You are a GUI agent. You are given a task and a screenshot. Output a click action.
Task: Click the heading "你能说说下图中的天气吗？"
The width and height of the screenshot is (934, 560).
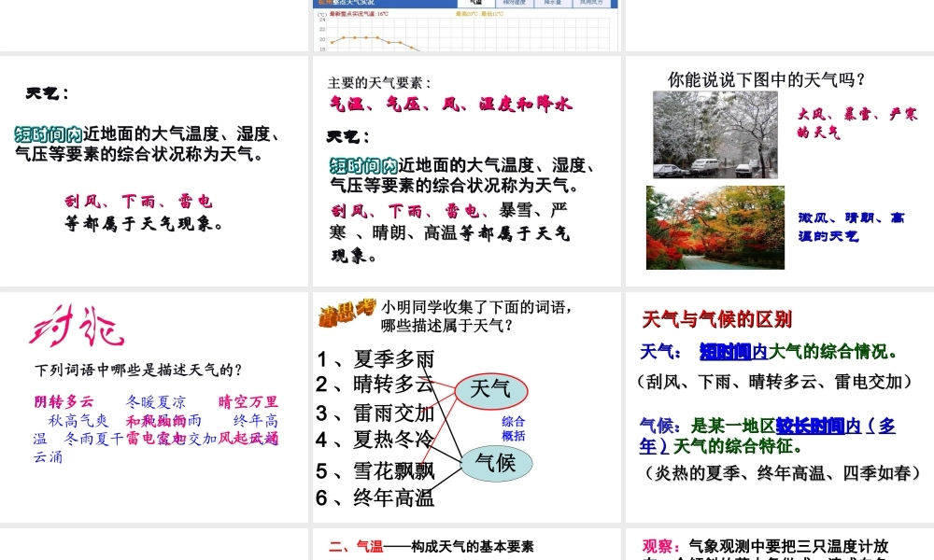point(767,79)
